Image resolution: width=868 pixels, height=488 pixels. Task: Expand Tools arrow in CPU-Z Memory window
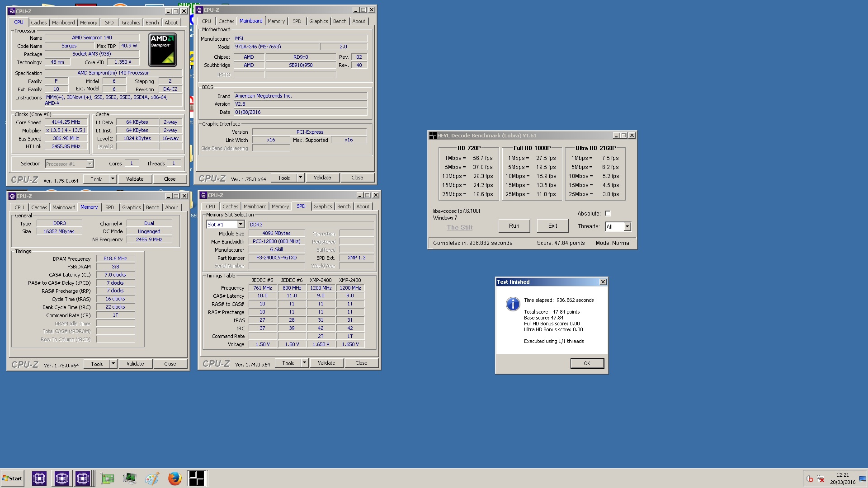click(x=113, y=364)
